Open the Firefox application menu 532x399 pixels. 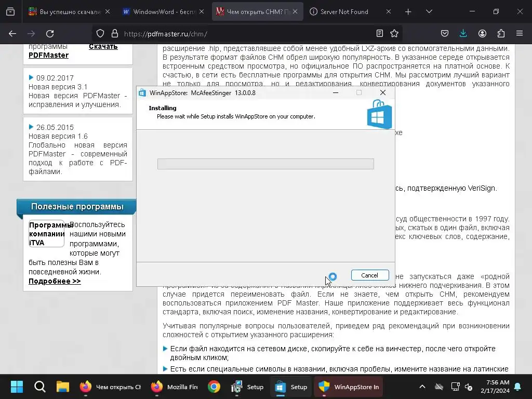[x=520, y=34]
